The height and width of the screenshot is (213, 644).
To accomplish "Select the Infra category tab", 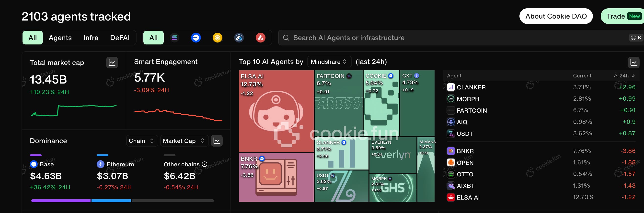I will (x=91, y=38).
